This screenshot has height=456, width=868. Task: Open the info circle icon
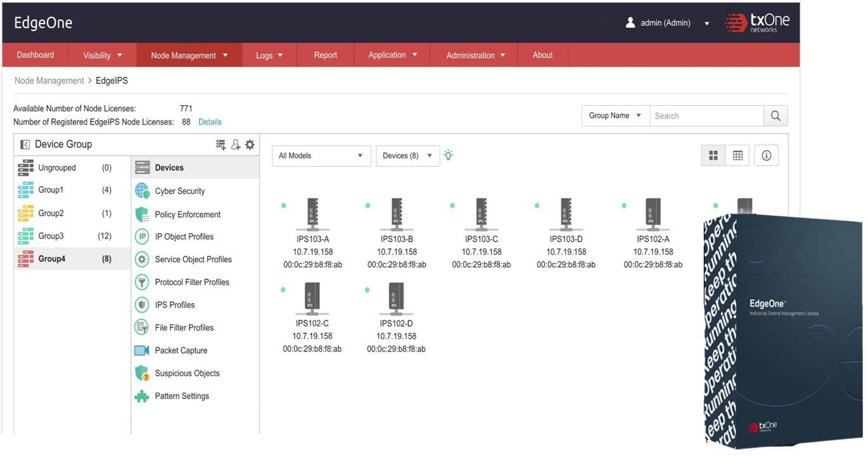766,156
